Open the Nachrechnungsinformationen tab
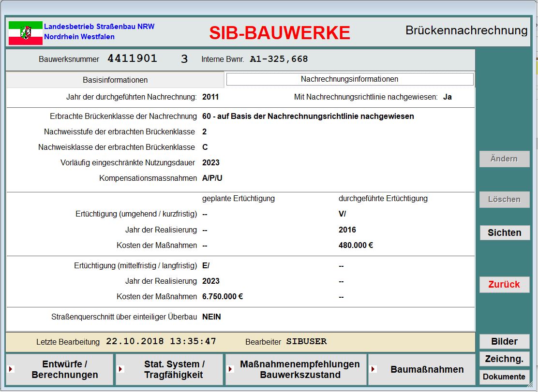538x392 pixels. pos(350,79)
